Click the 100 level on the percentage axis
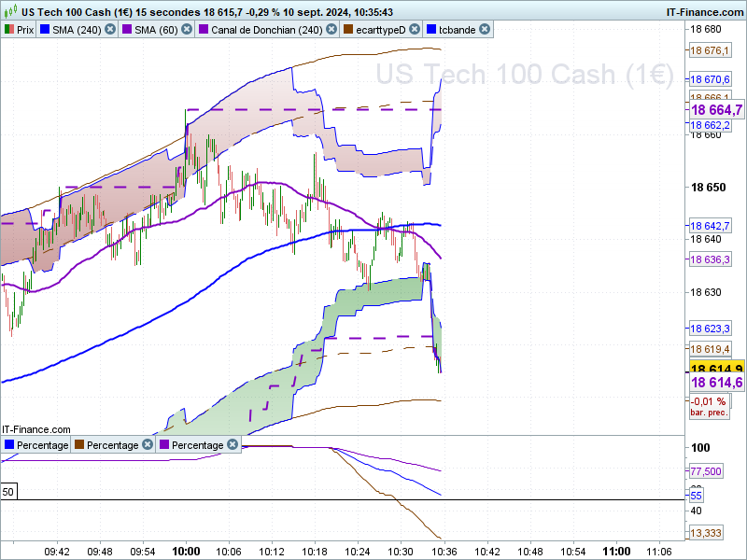Image resolution: width=747 pixels, height=560 pixels. (700, 448)
